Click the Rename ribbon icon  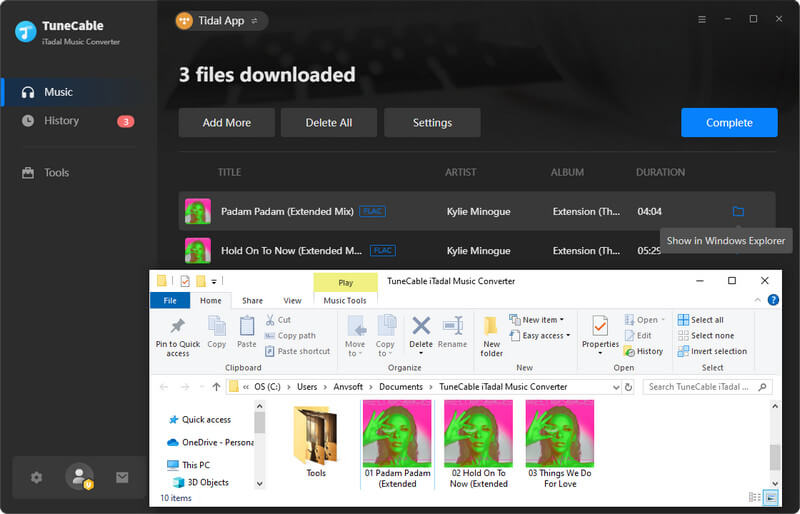[x=453, y=332]
